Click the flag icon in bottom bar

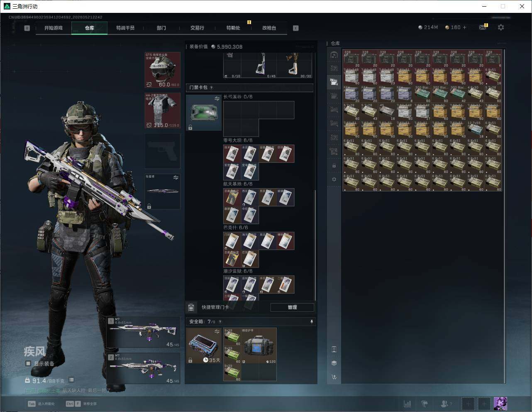pos(425,404)
